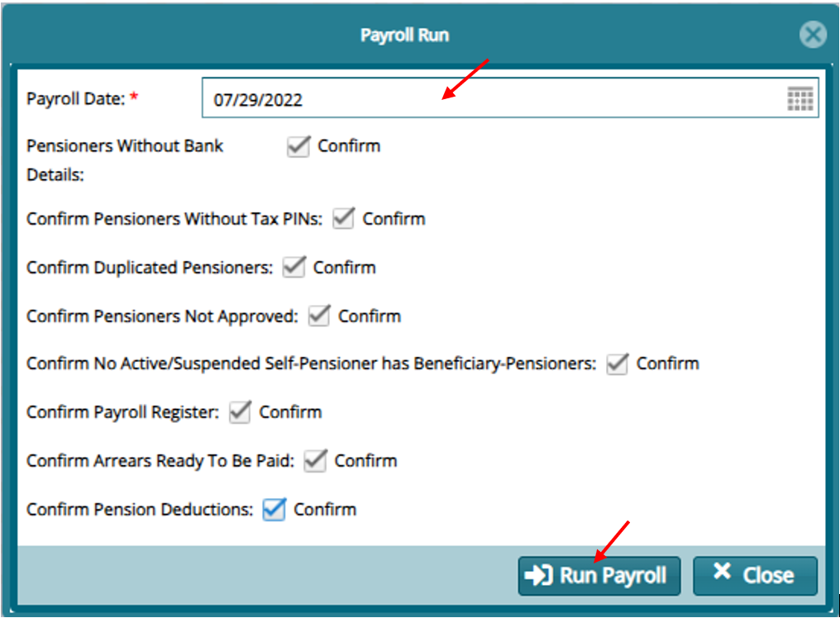Uncheck Confirm Pensioners Without Tax PINs
840x618 pixels.
(343, 219)
